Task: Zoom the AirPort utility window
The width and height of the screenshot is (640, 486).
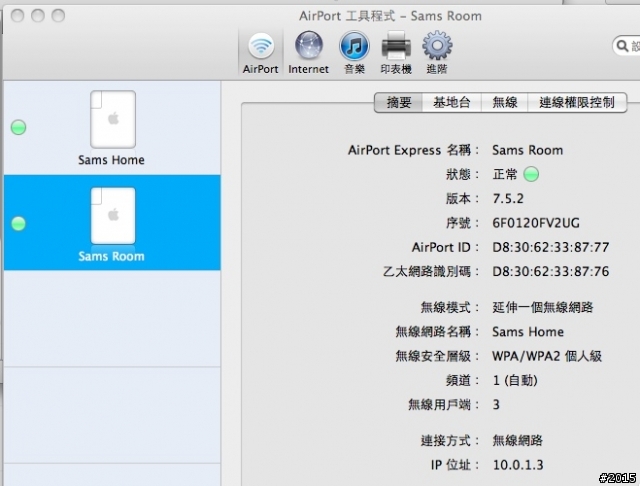Action: (x=58, y=16)
